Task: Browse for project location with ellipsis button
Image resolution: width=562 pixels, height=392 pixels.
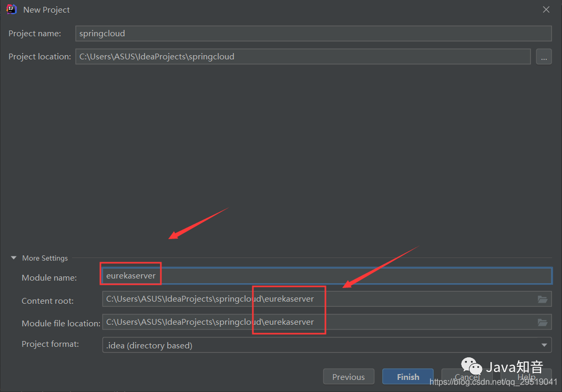Action: pyautogui.click(x=544, y=57)
